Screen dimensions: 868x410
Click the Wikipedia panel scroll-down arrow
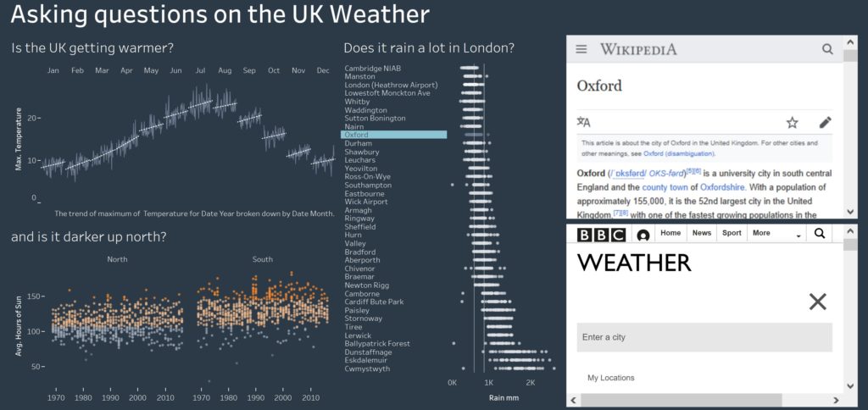point(850,212)
